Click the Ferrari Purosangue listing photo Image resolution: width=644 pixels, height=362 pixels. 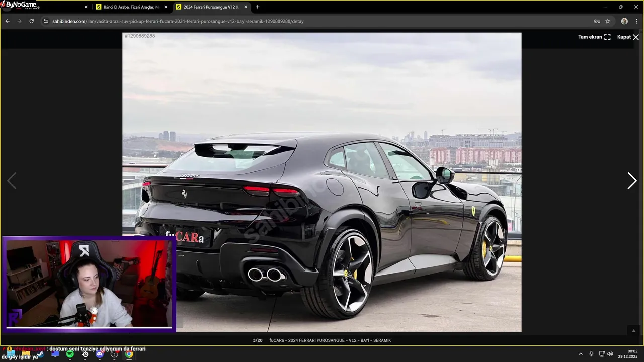click(x=322, y=182)
